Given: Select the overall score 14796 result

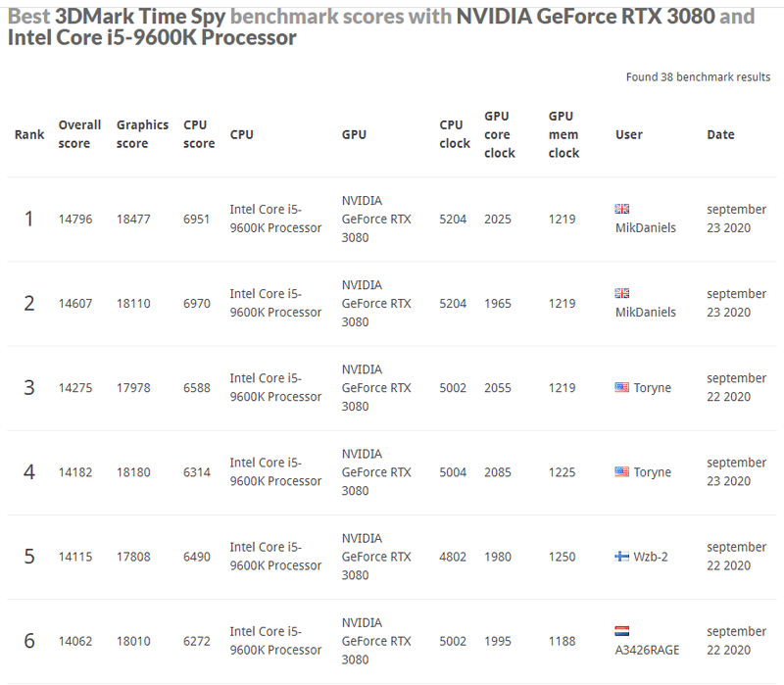Looking at the screenshot, I should click(x=75, y=220).
